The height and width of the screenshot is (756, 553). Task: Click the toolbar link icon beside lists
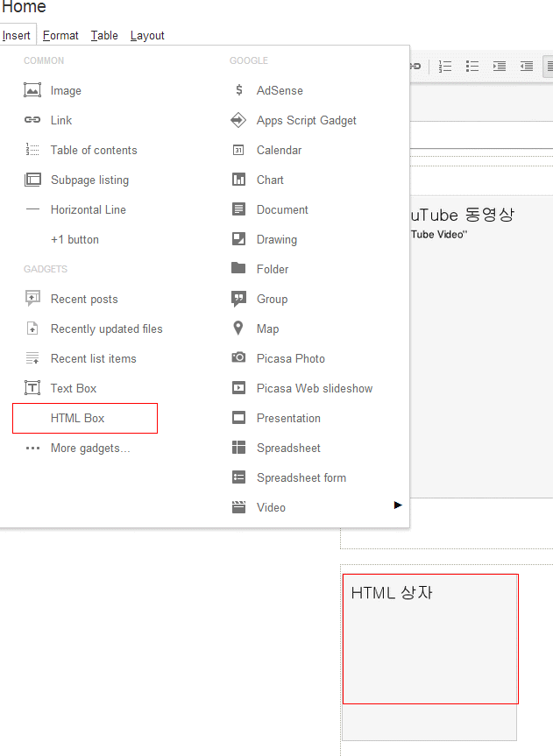(x=415, y=66)
